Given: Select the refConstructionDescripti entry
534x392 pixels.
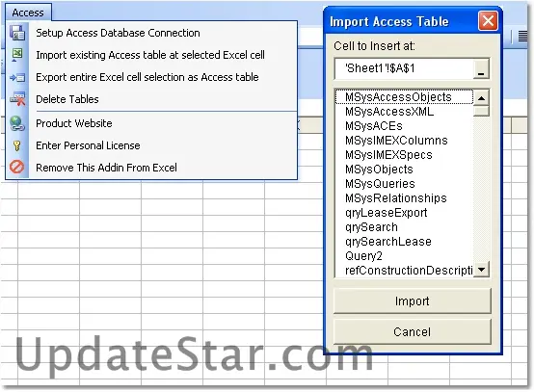Looking at the screenshot, I should pos(404,271).
